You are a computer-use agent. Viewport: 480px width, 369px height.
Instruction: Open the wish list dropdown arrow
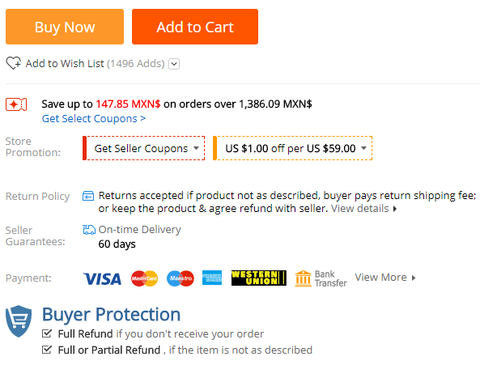coord(174,63)
